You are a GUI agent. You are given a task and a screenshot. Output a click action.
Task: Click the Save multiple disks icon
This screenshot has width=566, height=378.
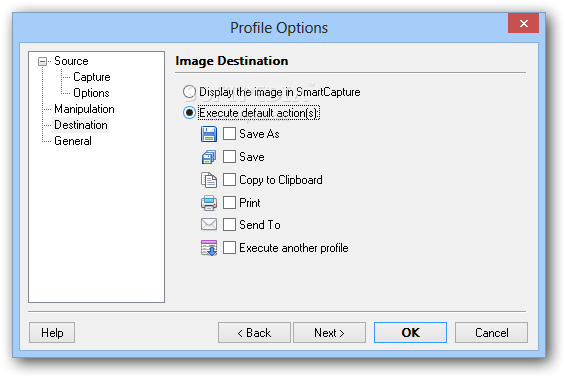(209, 157)
